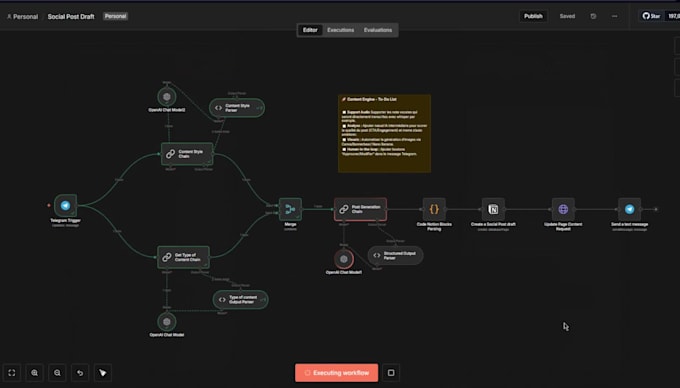Viewport: 680px width, 388px height.
Task: Switch to the Executions tab
Action: pos(340,30)
